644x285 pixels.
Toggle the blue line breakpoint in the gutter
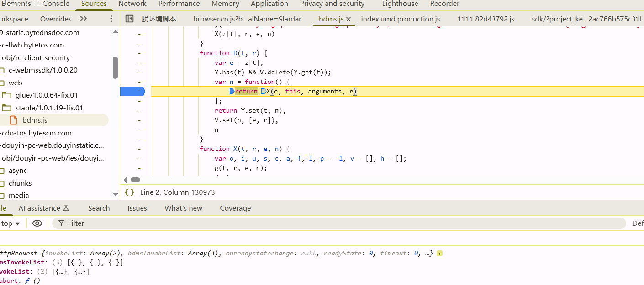click(x=132, y=92)
